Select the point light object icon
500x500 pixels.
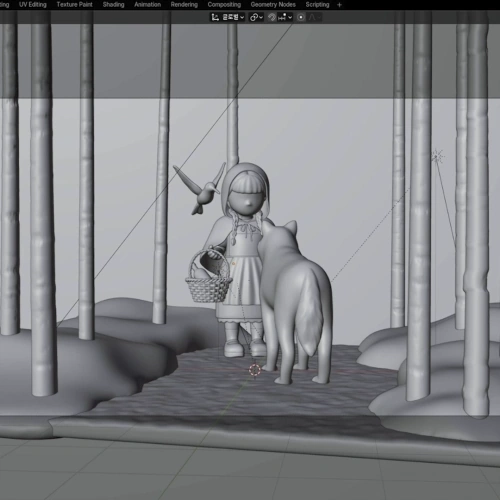[x=437, y=156]
